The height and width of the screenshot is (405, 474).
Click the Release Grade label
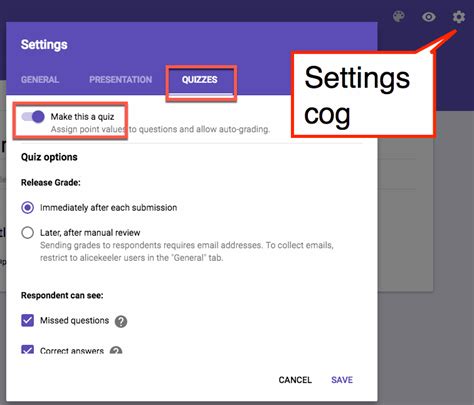[x=51, y=183]
